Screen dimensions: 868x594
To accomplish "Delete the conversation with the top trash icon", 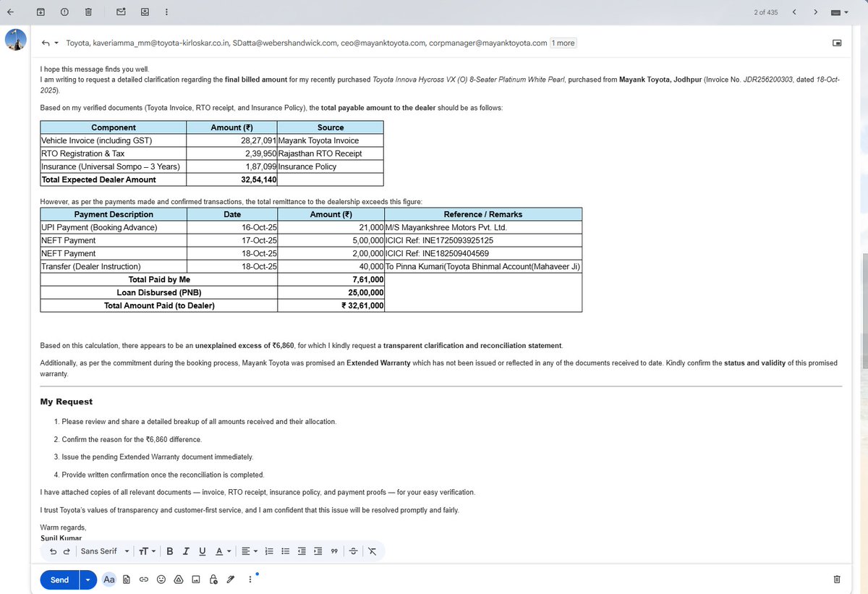I will coord(88,12).
